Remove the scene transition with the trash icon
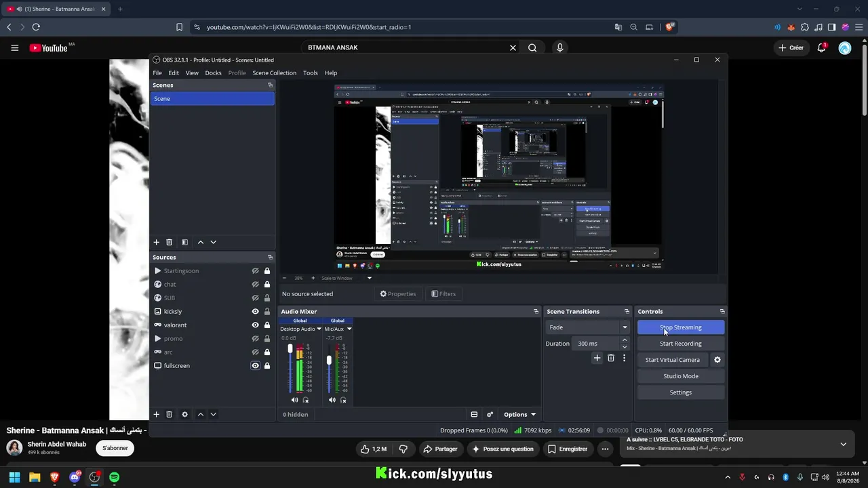This screenshot has height=488, width=868. 611,358
